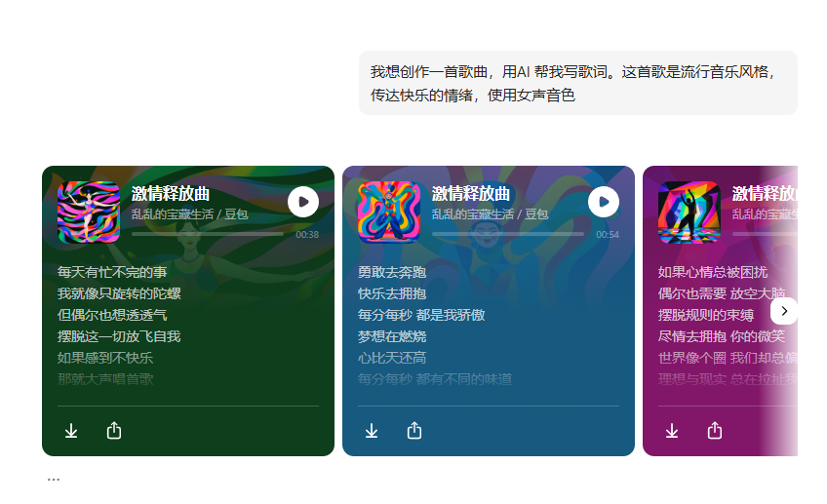Viewport: 827px width, 504px height.
Task: Download song from blue card
Action: click(372, 431)
